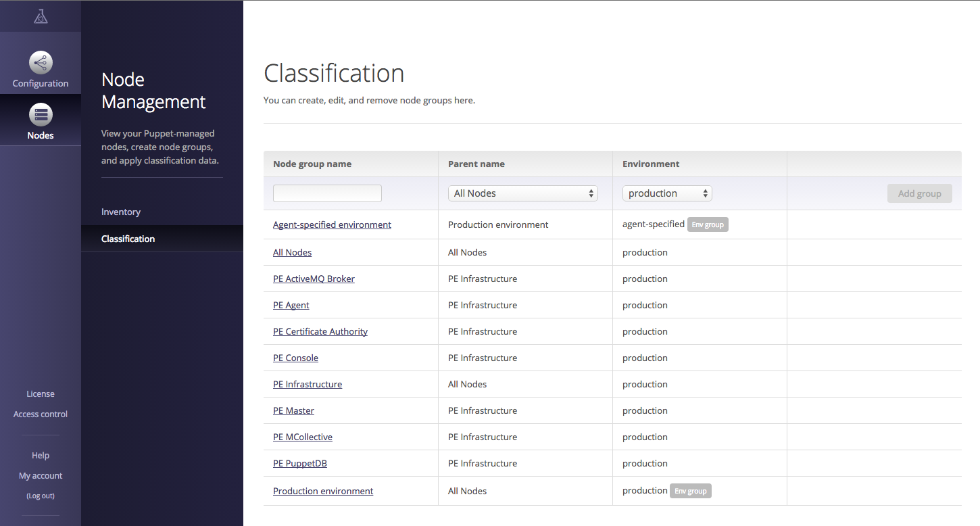Open the Configuration section icon
This screenshot has width=980, height=526.
point(41,63)
